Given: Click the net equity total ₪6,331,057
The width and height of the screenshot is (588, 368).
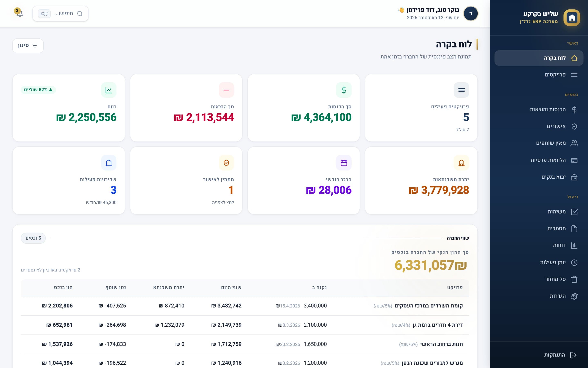Looking at the screenshot, I should (431, 265).
